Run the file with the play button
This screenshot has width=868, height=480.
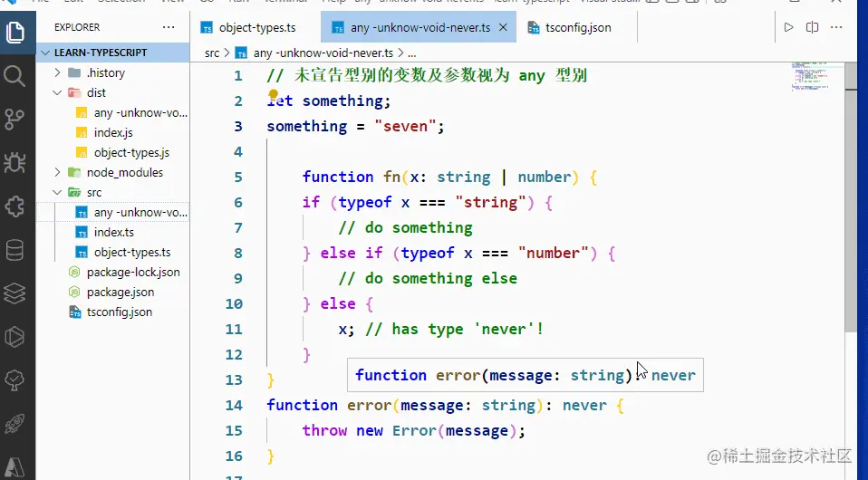[789, 27]
